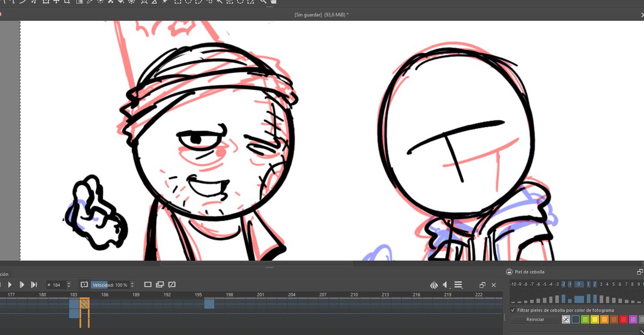Image resolution: width=644 pixels, height=335 pixels.
Task: Jump to the next keyframe
Action: click(x=34, y=285)
